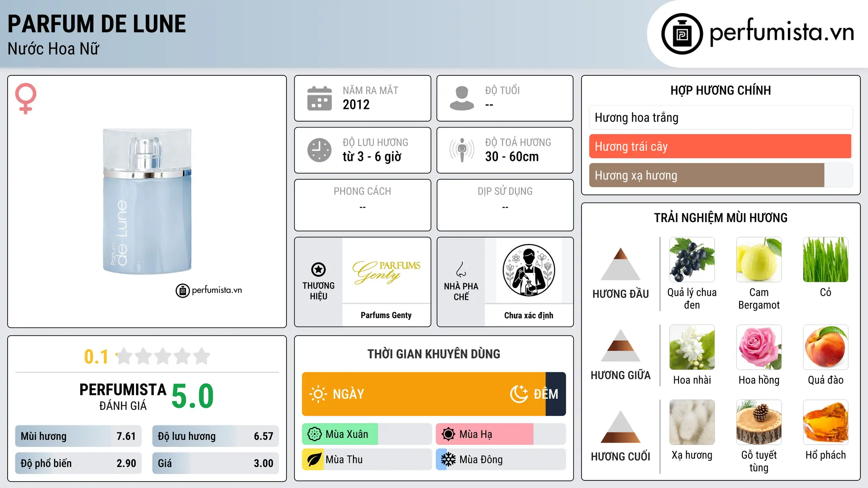Click the perfumer illustration for Chưa xác định
The image size is (868, 488).
529,270
